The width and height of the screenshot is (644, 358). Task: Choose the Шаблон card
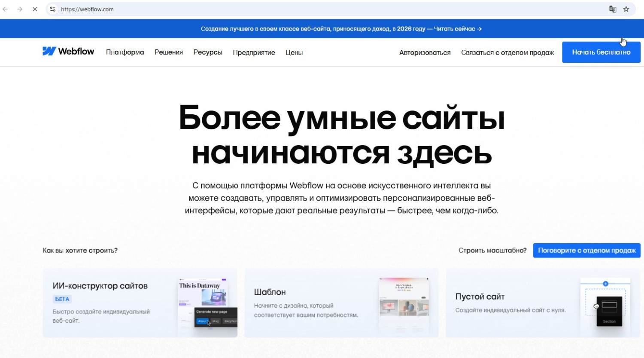(x=341, y=303)
